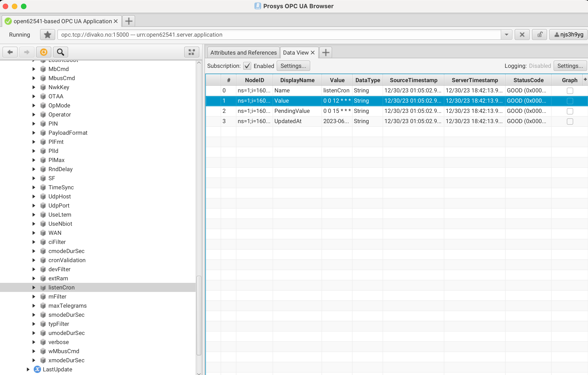Viewport: 588px width, 375px height.
Task: Click the search icon in the toolbar
Action: (x=60, y=52)
